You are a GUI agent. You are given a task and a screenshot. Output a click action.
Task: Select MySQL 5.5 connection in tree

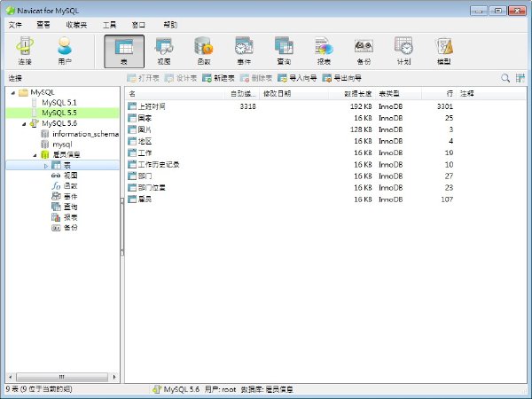[59, 113]
